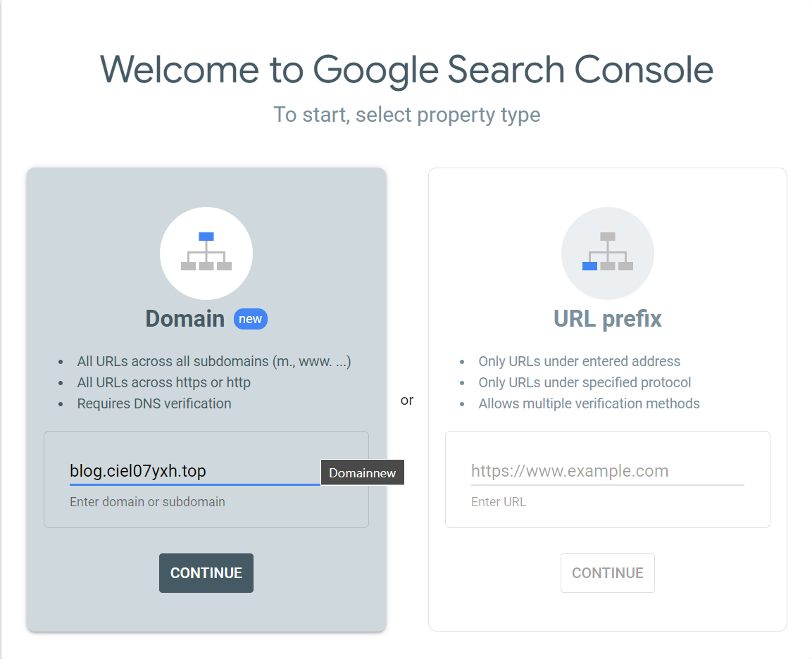Click the "Domainnew" tooltip
The width and height of the screenshot is (812, 659).
(362, 472)
